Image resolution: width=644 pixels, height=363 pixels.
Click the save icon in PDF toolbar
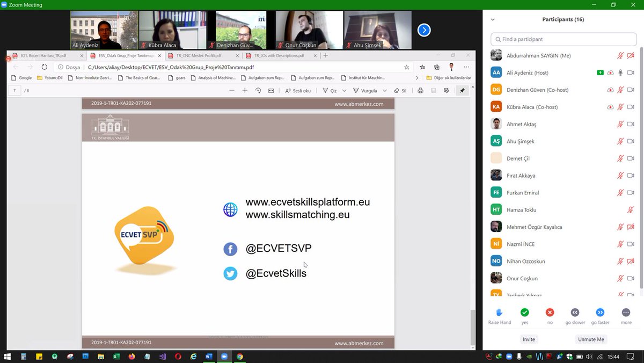pyautogui.click(x=433, y=91)
